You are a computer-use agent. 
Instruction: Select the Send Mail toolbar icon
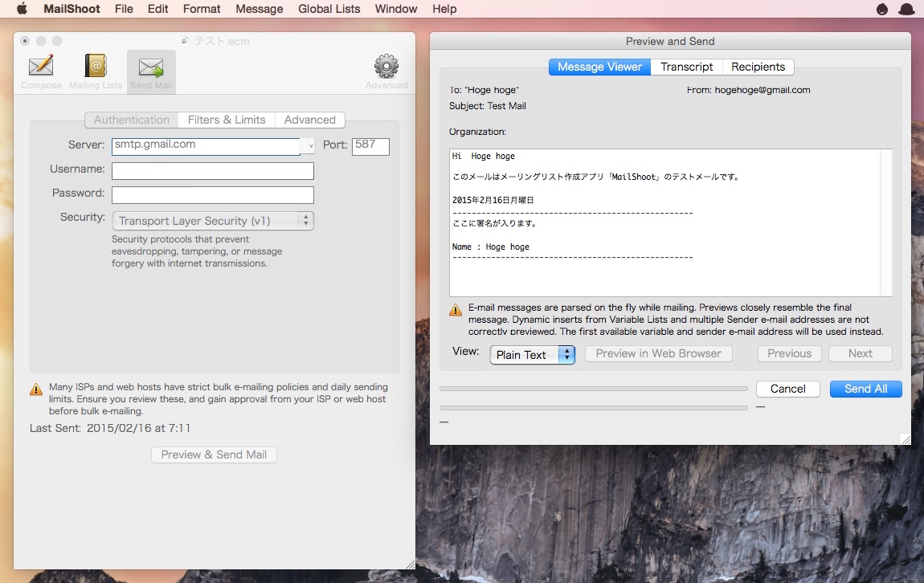tap(151, 71)
